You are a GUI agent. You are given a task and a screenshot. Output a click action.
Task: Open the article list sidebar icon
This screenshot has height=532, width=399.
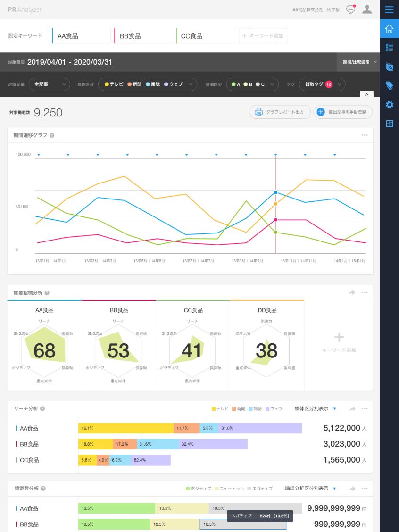pos(389,47)
